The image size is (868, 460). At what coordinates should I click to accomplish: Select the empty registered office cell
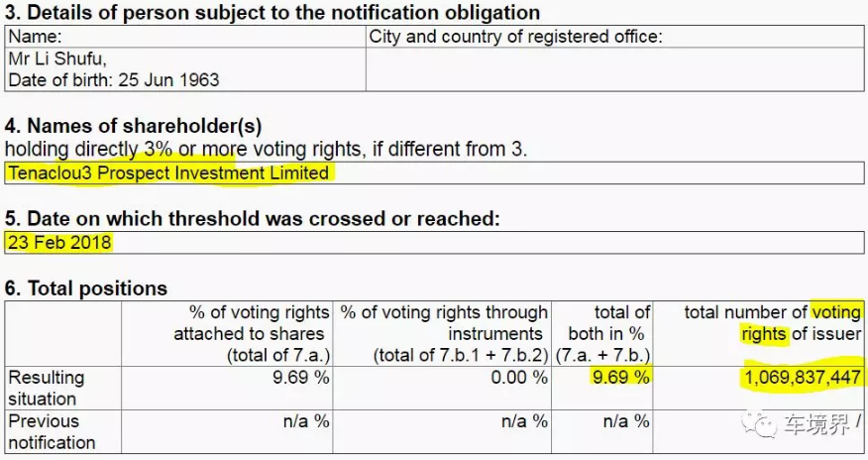614,69
